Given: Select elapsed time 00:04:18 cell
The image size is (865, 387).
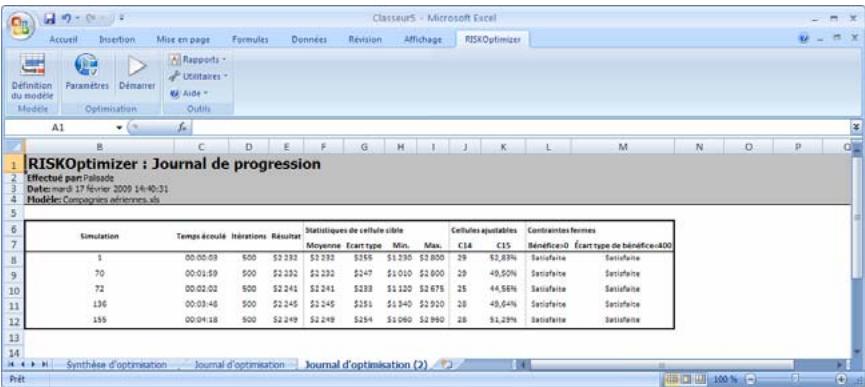Looking at the screenshot, I should click(201, 319).
